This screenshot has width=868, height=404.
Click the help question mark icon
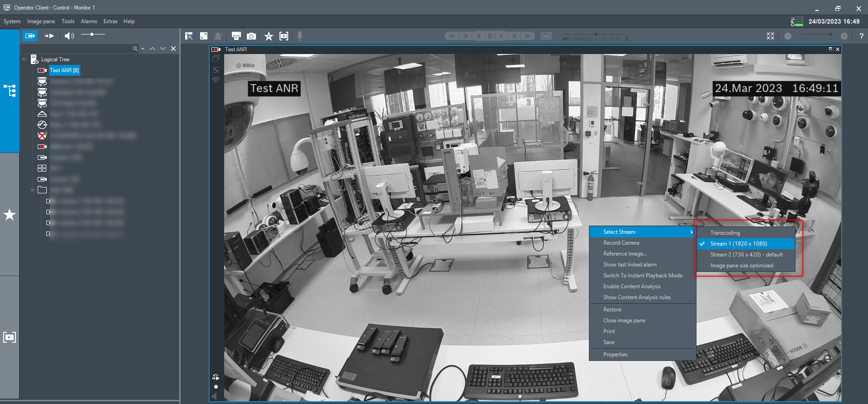click(x=861, y=36)
